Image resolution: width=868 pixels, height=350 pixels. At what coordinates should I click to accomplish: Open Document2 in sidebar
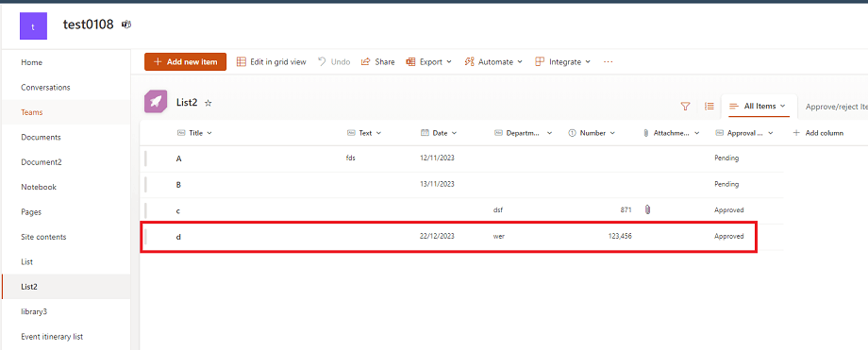click(x=42, y=162)
